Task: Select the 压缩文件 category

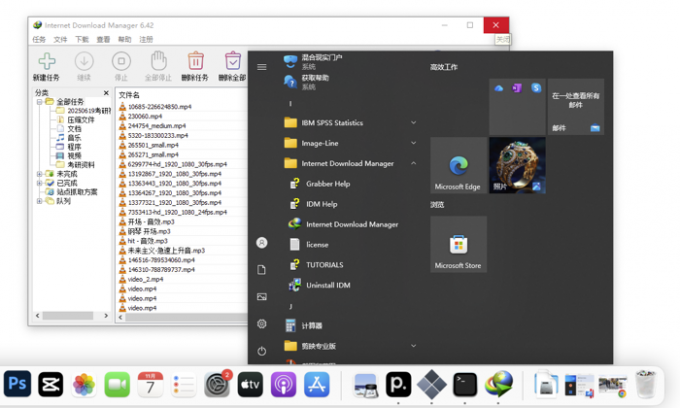Action: [x=81, y=120]
